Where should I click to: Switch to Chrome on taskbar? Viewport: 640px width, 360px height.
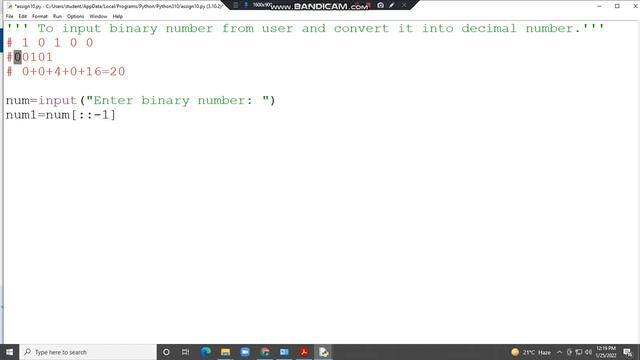(264, 352)
